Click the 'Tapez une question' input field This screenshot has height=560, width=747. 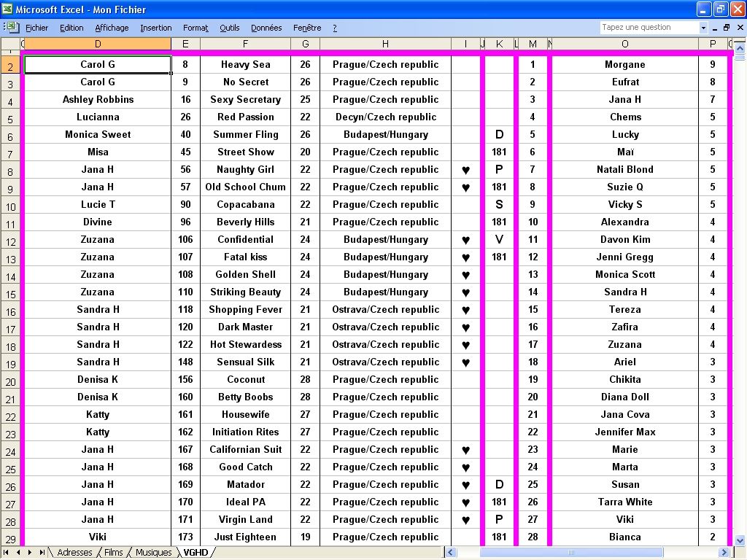pos(648,28)
